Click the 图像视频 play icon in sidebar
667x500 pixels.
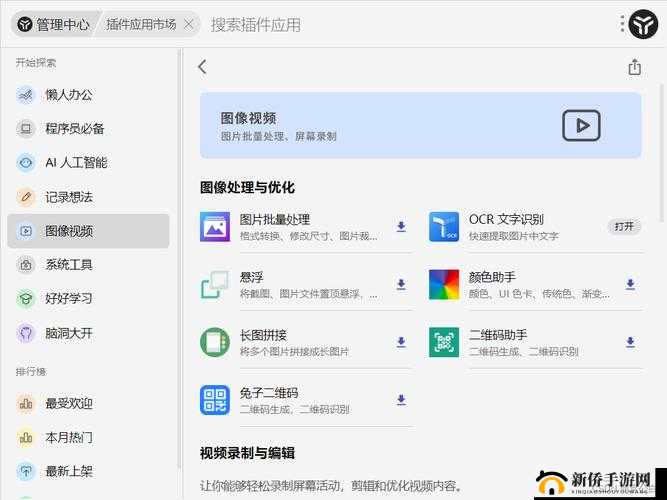26,231
